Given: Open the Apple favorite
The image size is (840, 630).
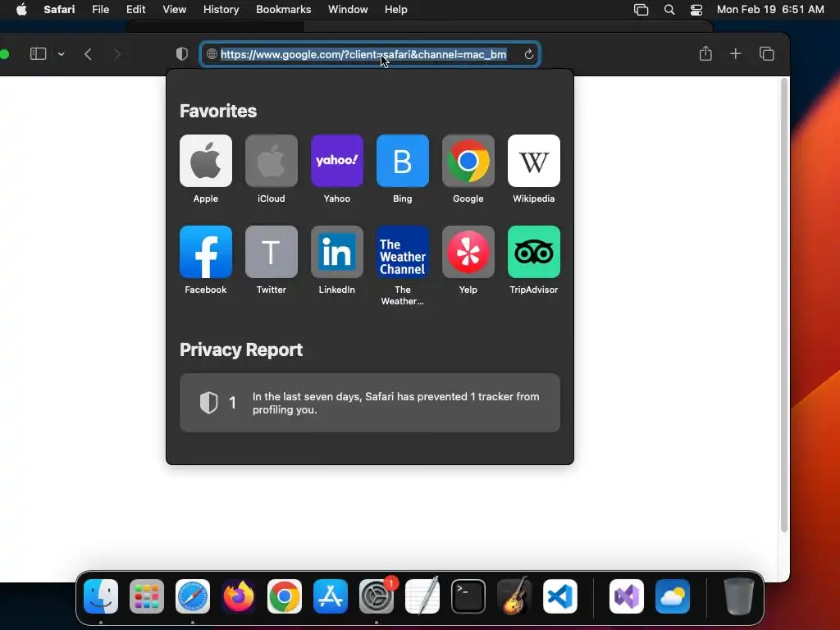Looking at the screenshot, I should click(x=206, y=161).
